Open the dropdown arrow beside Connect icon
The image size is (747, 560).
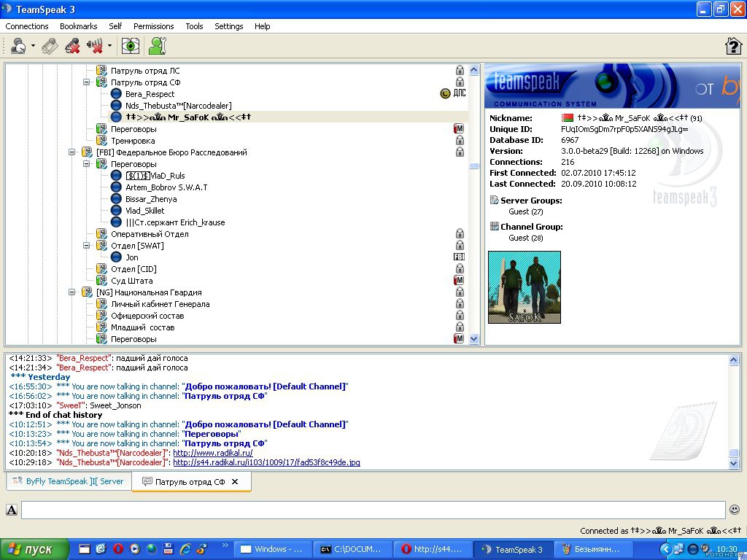pos(33,46)
